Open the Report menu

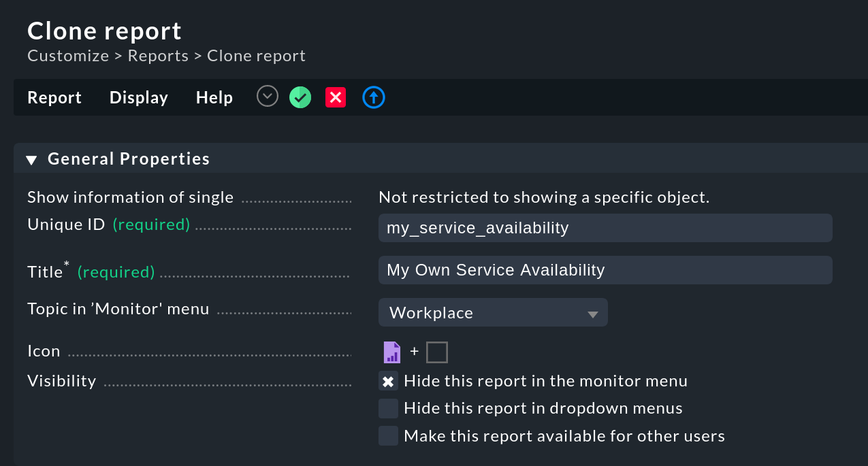54,97
